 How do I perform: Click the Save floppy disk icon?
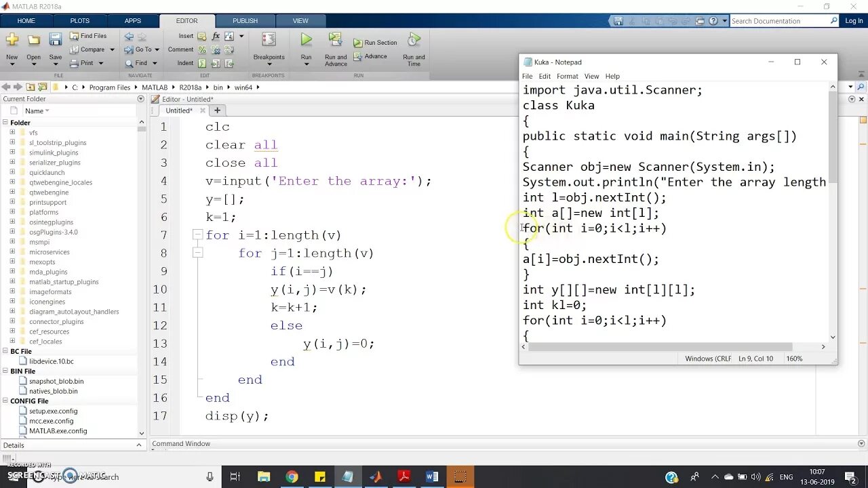pyautogui.click(x=56, y=41)
